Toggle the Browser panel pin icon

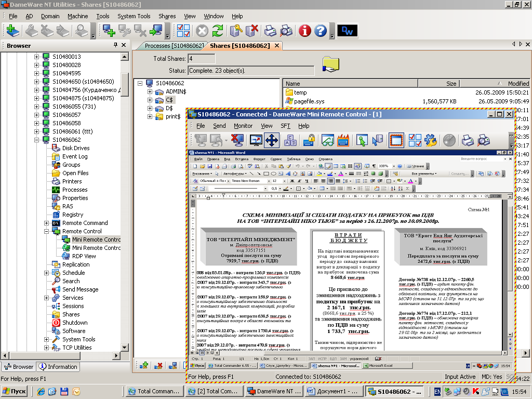pos(115,45)
